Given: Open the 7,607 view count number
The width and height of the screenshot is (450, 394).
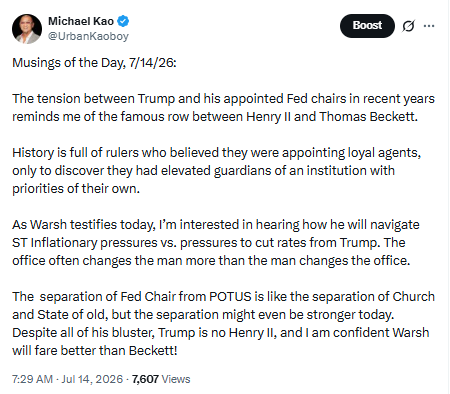Looking at the screenshot, I should [x=145, y=379].
